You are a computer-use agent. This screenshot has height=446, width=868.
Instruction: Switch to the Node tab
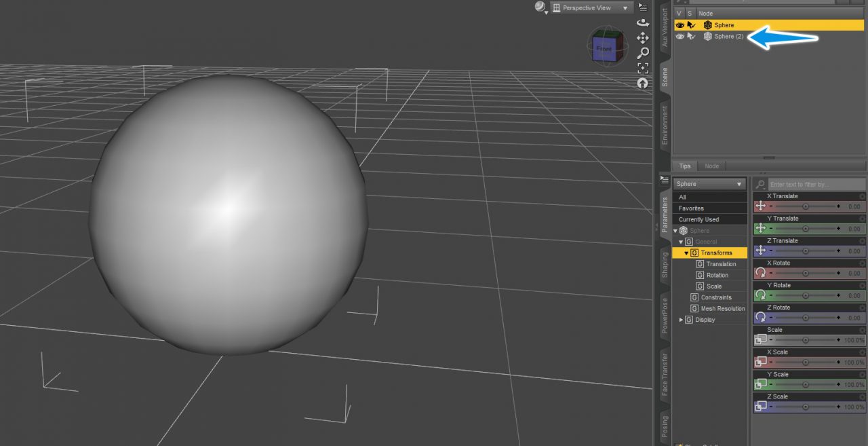point(712,166)
